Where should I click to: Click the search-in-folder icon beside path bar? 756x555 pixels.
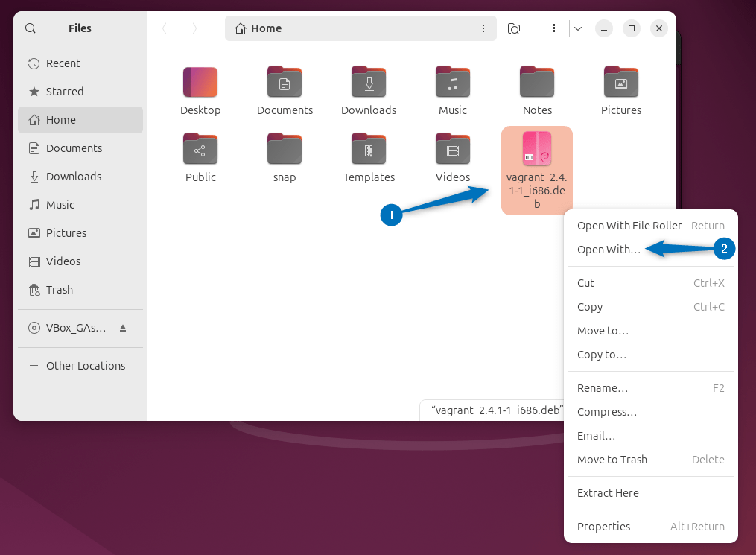[x=514, y=28]
